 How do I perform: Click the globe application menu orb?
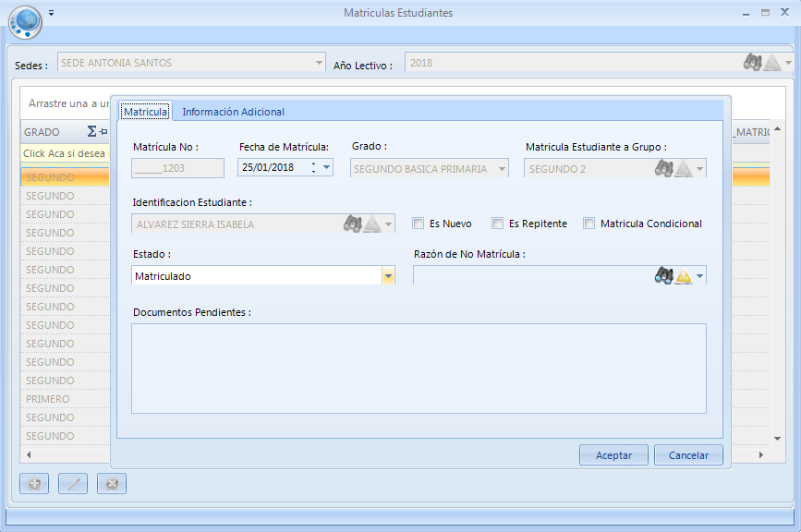(25, 20)
